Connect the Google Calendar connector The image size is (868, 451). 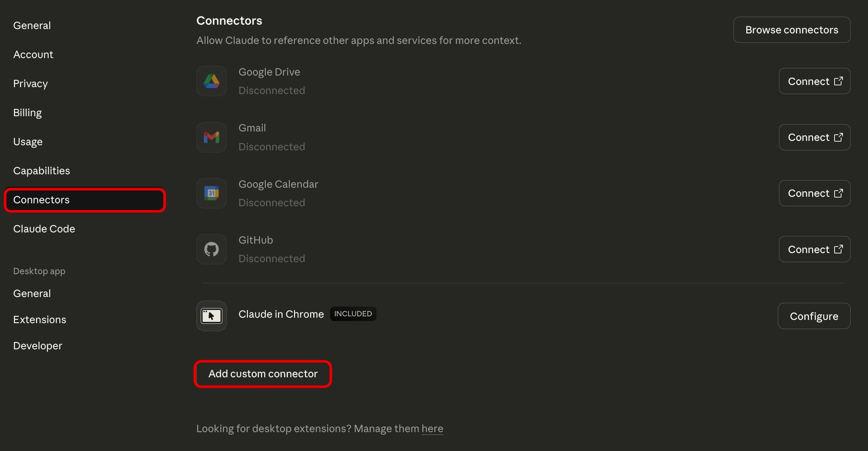click(814, 193)
